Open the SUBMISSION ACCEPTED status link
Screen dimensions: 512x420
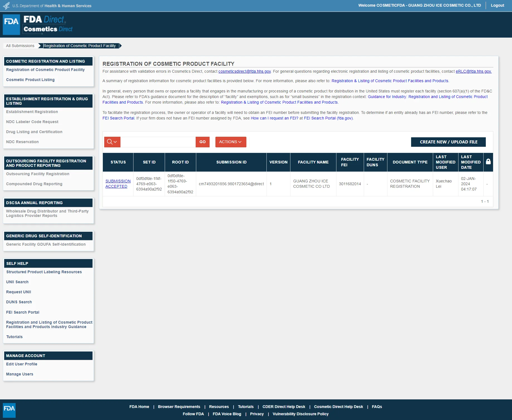pyautogui.click(x=118, y=184)
